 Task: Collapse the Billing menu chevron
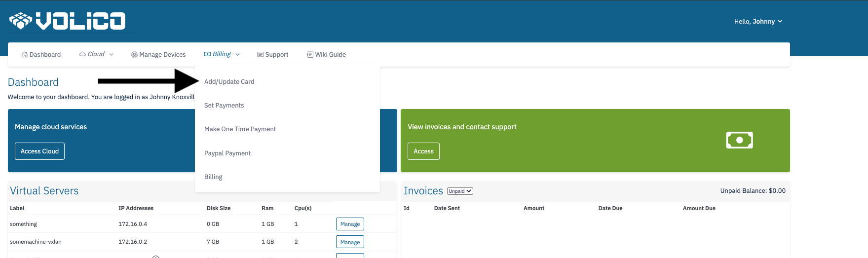click(237, 55)
